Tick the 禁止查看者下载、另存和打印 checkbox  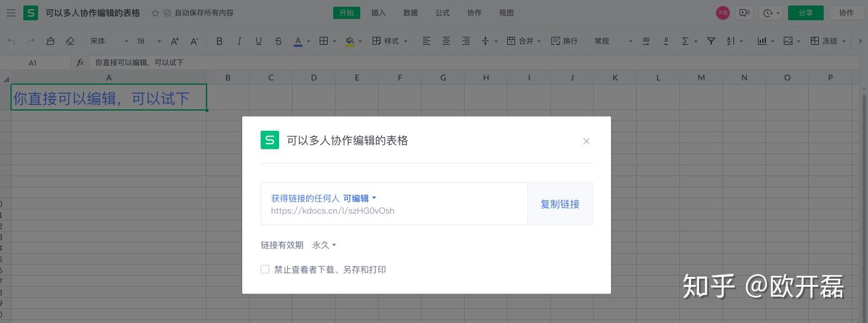point(265,269)
